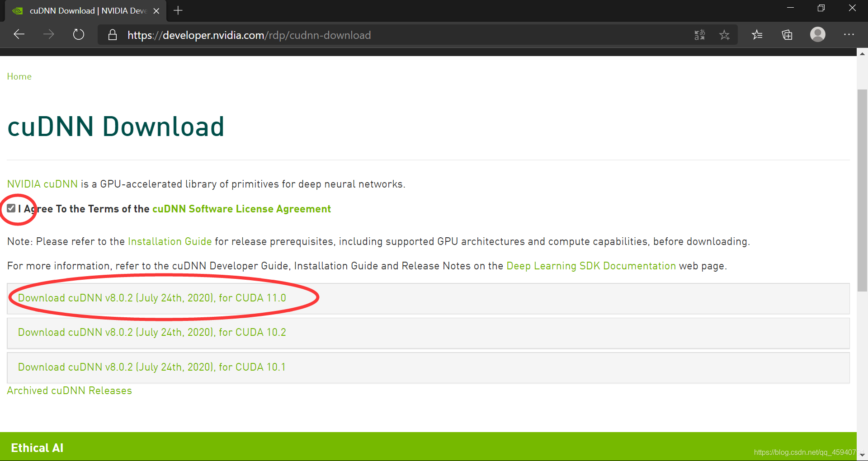868x461 pixels.
Task: Click the vertical scrollbar thumb
Action: tap(862, 190)
